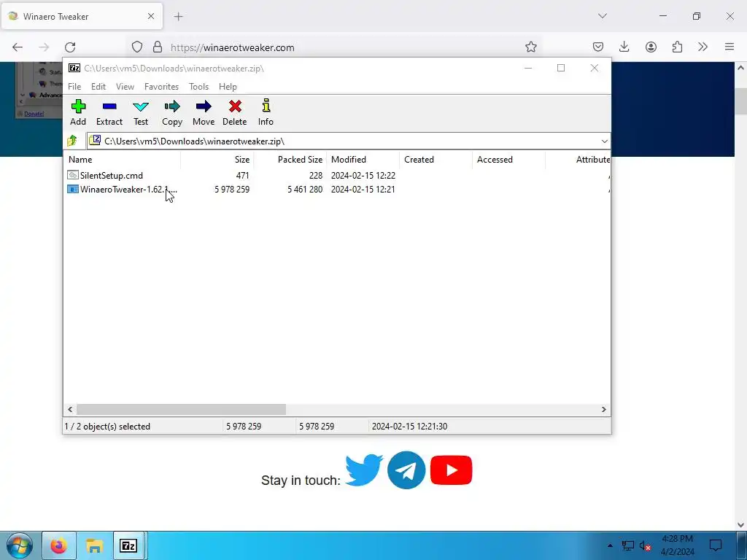This screenshot has height=560, width=747.
Task: Sort by Name column header
Action: tap(122, 160)
